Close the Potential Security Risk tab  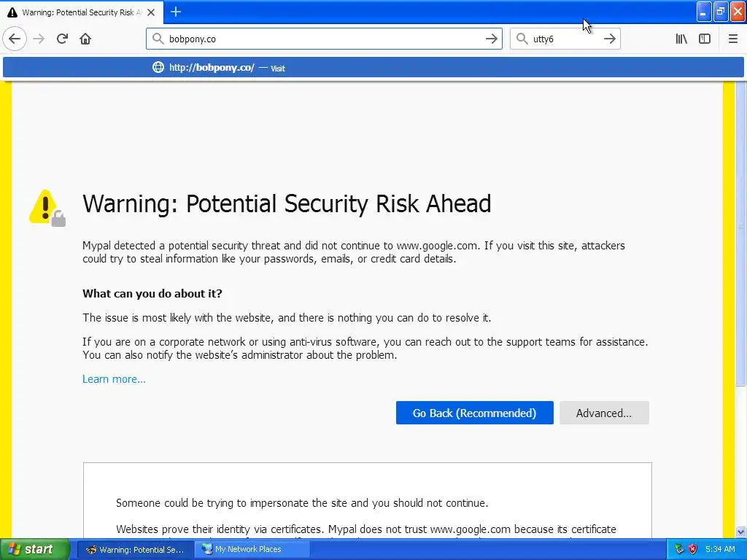(x=151, y=12)
